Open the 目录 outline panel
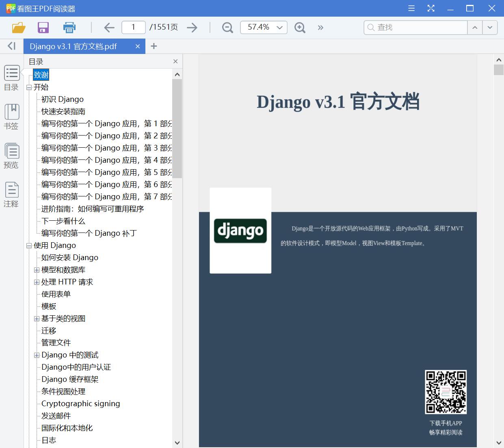Screen dimensions: 504x448 point(12,78)
